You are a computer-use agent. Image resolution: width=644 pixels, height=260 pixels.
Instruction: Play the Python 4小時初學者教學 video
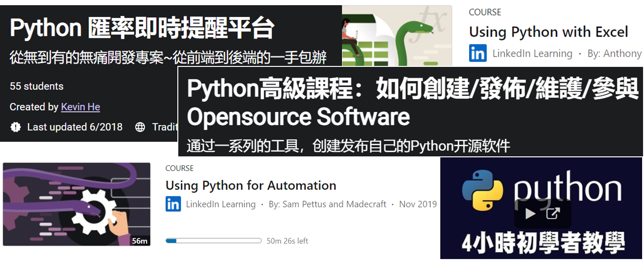coord(531,214)
